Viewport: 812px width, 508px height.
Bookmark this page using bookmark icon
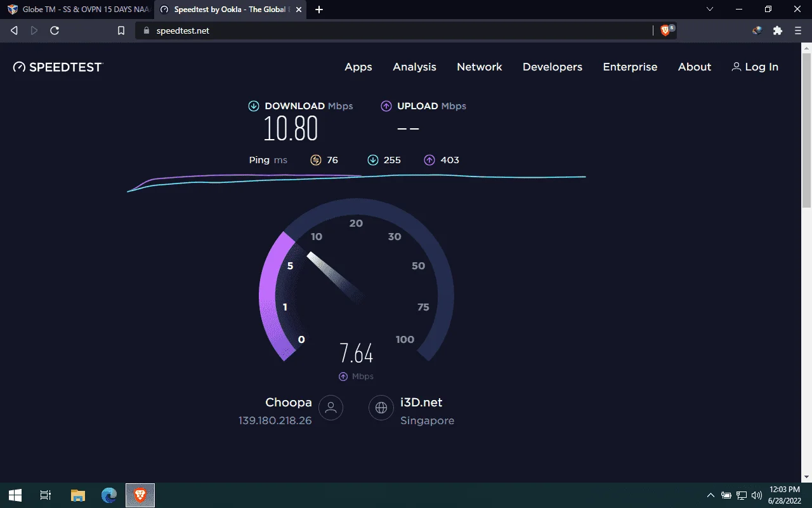(x=121, y=30)
